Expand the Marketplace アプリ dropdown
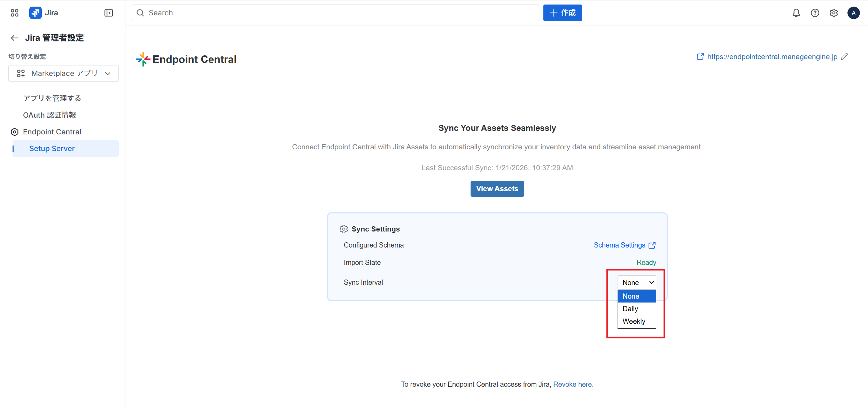The height and width of the screenshot is (408, 868). point(63,73)
